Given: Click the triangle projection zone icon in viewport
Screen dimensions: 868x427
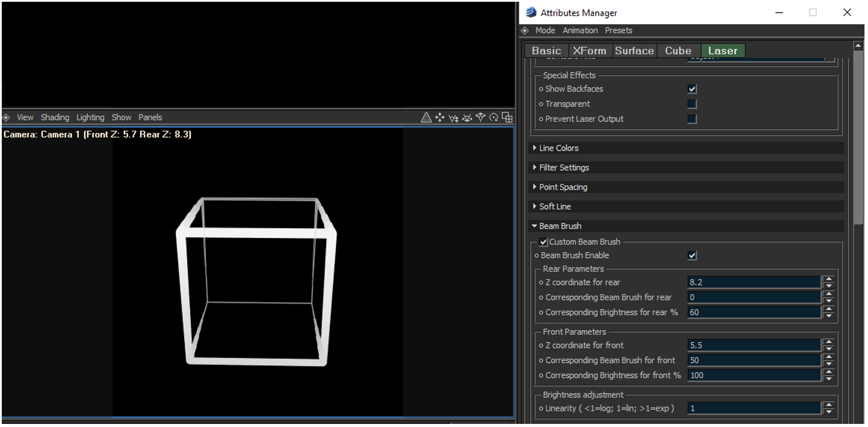Looking at the screenshot, I should 426,117.
